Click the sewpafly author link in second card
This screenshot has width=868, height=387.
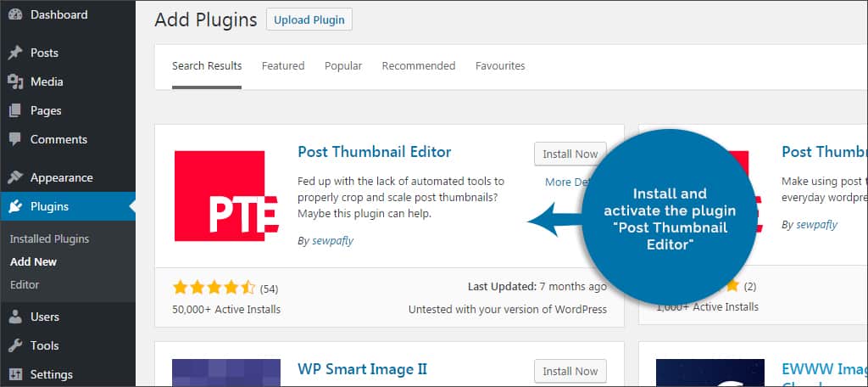pos(816,225)
